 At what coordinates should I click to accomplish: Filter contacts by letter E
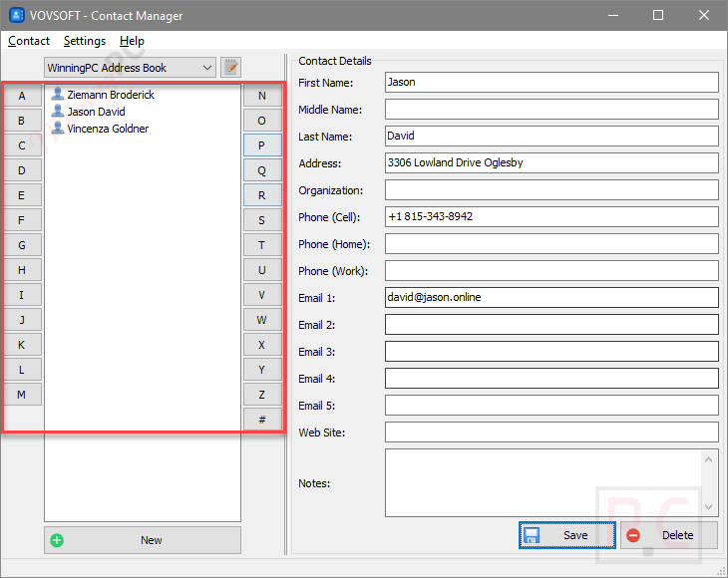point(22,195)
